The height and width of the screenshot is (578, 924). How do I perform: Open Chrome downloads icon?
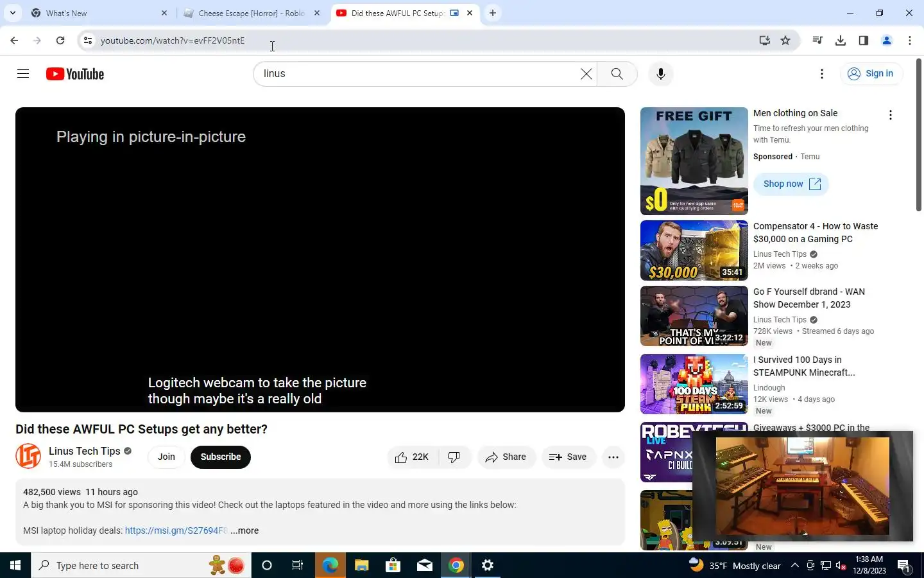click(841, 40)
